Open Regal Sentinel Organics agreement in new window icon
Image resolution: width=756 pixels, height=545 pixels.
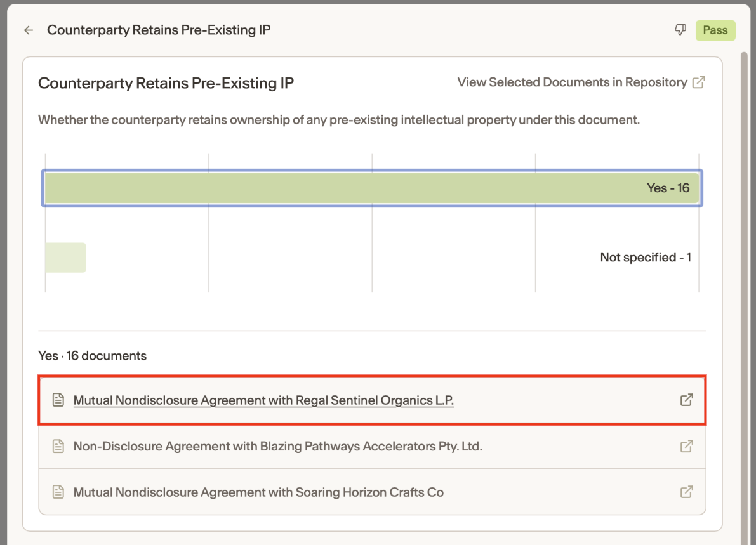pos(687,400)
